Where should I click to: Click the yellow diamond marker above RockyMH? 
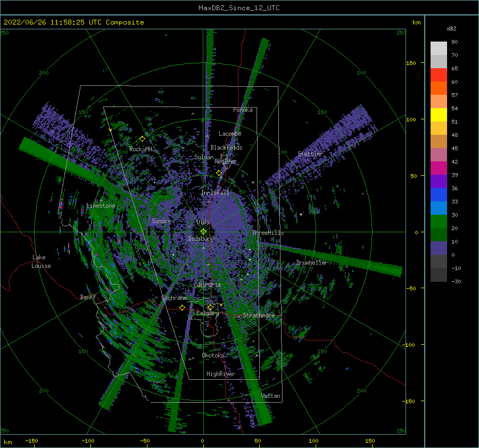142,139
